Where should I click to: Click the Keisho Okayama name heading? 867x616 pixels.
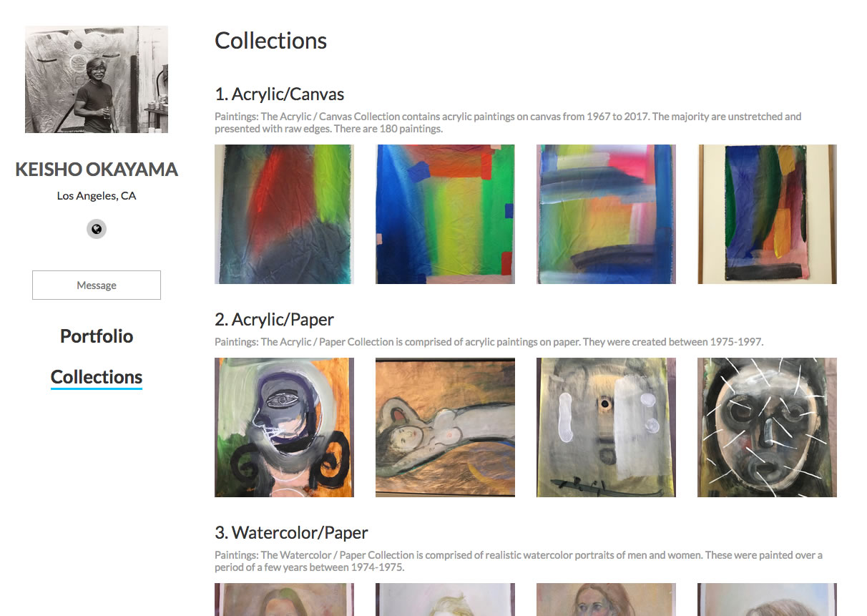97,170
